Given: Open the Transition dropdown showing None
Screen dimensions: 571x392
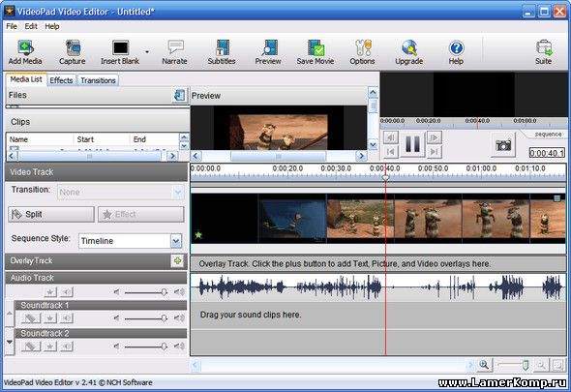Looking at the screenshot, I should [x=121, y=192].
